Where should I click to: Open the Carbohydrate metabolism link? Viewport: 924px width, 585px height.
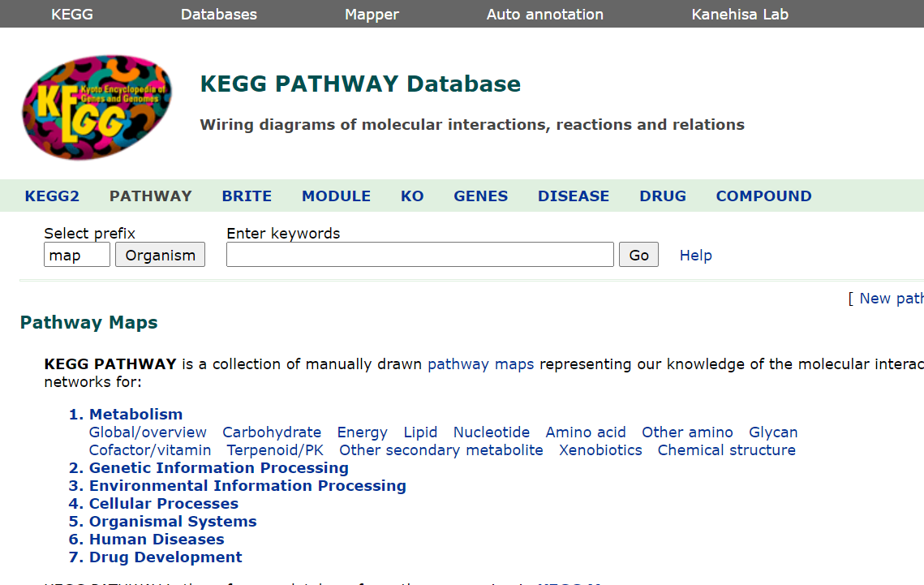[272, 432]
